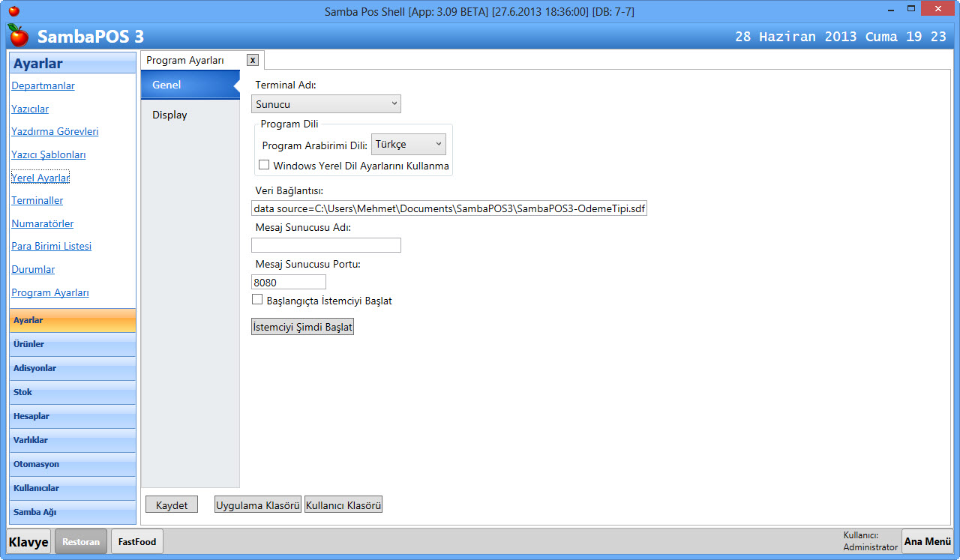Screen dimensions: 960x560
Task: Click the SambaPOS apple logo icon
Action: pyautogui.click(x=19, y=35)
